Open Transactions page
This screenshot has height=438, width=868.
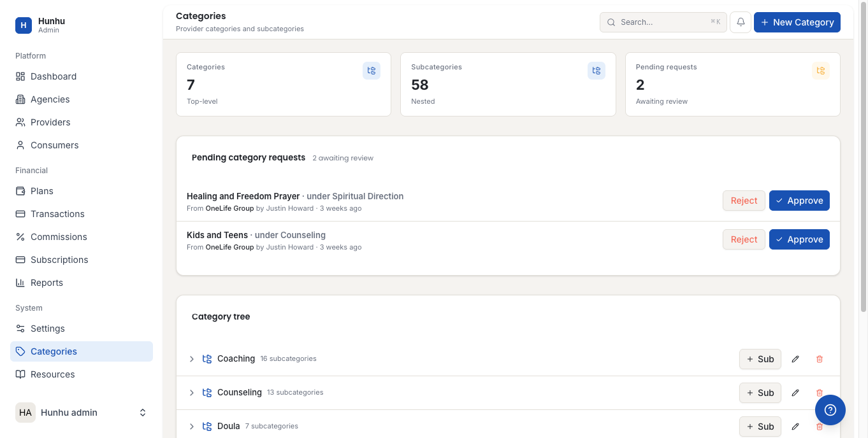click(82, 214)
